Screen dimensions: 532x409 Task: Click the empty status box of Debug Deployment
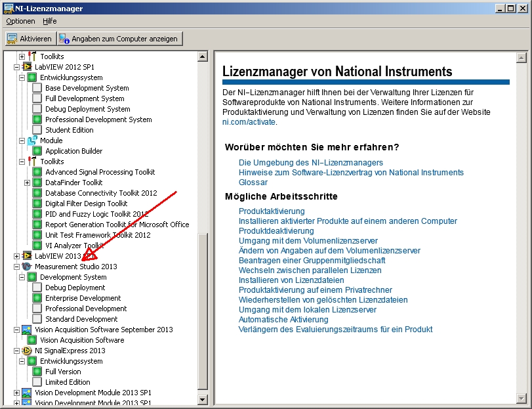(x=37, y=288)
